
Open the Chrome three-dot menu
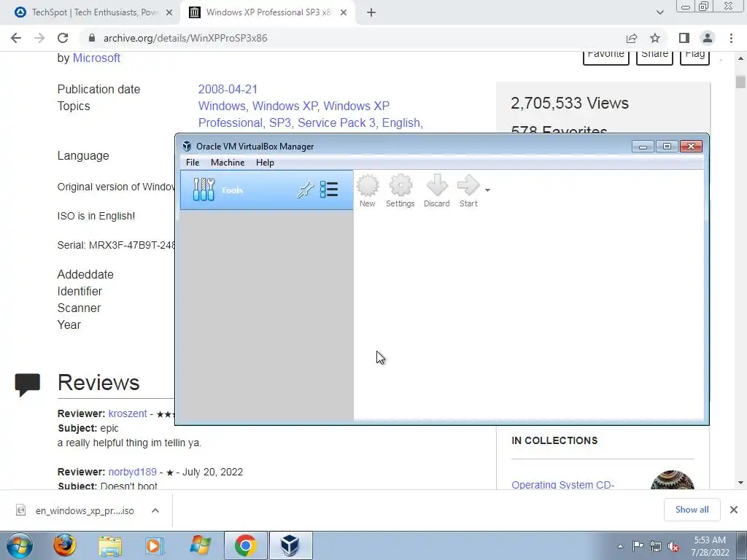pos(731,38)
